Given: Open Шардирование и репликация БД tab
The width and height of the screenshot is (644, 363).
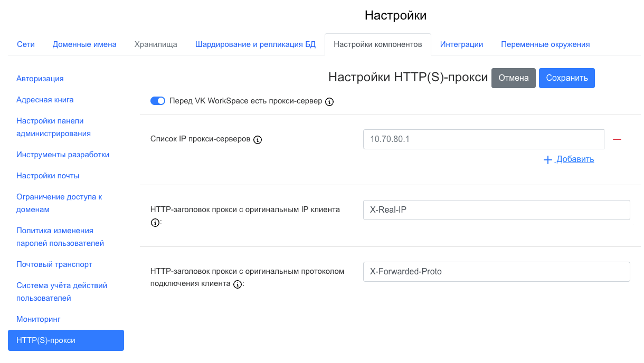Looking at the screenshot, I should click(255, 44).
